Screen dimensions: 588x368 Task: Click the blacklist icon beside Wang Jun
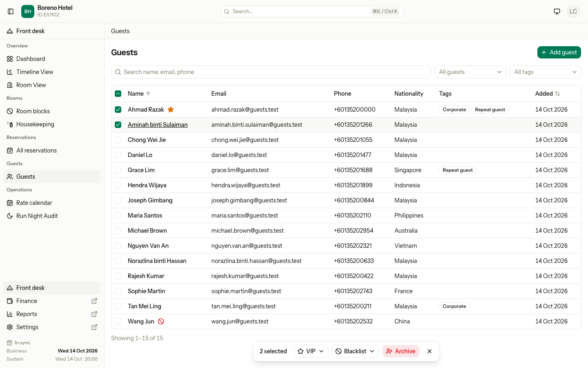pos(161,321)
